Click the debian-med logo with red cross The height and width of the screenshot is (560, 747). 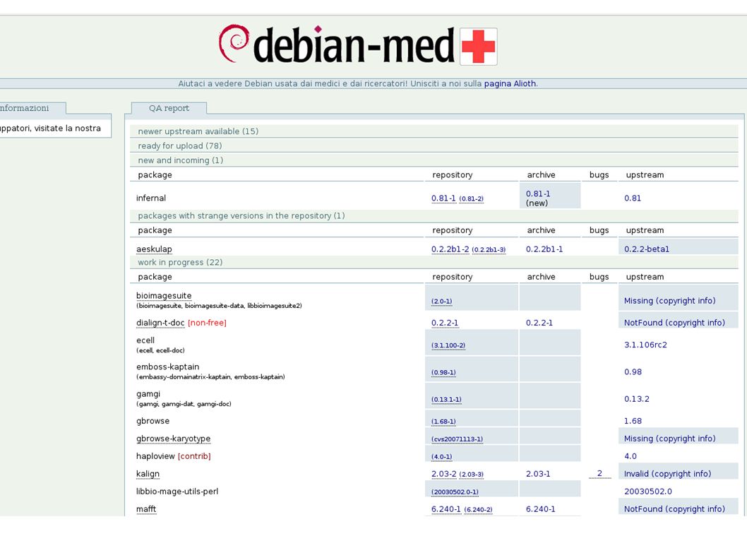(358, 44)
